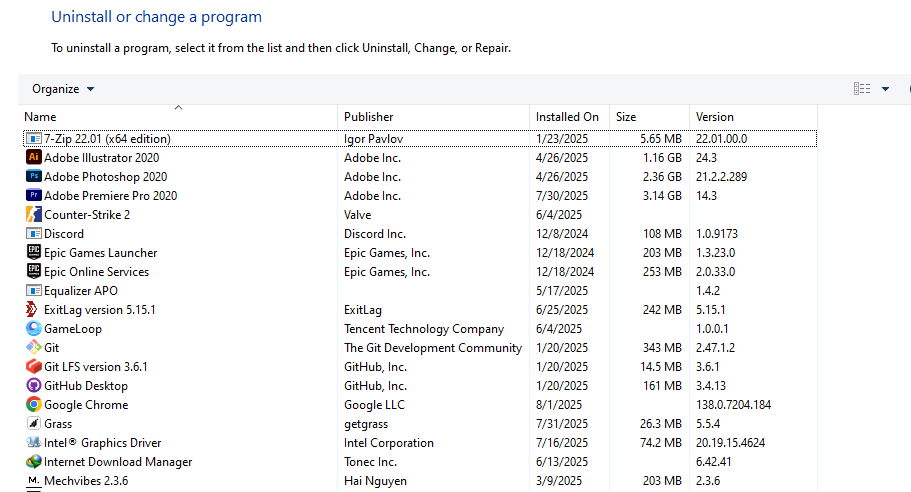The image size is (911, 492).
Task: Select the Discord program row
Action: click(x=64, y=233)
